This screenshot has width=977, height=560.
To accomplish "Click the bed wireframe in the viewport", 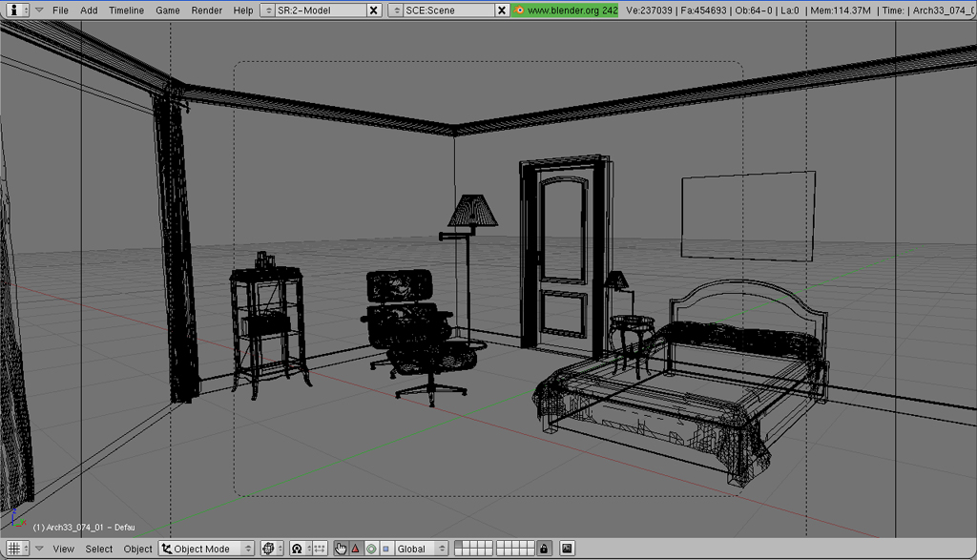I will 680,382.
